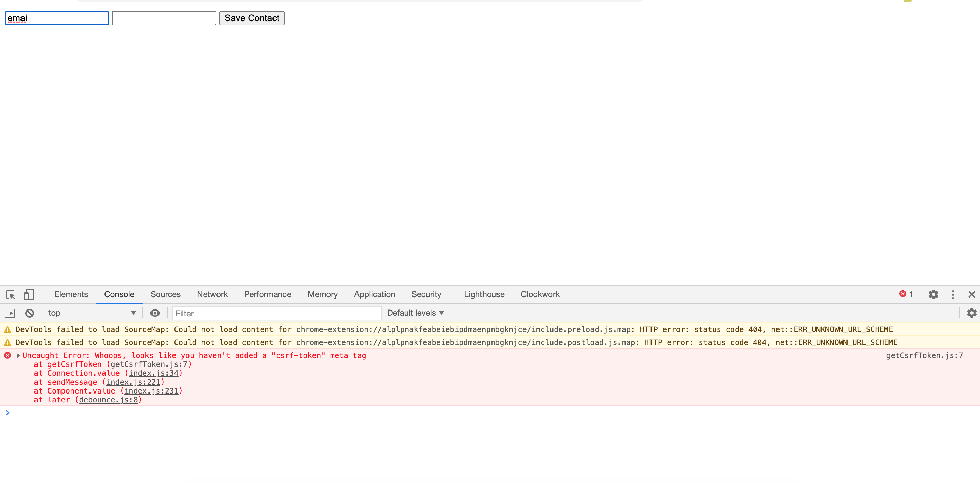Switch to the Elements tab

[71, 294]
